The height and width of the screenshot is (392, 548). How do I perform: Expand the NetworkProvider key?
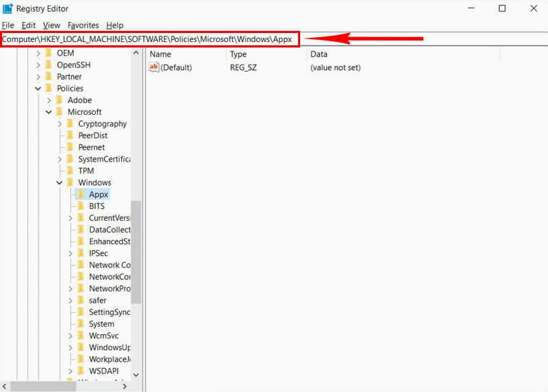tap(70, 289)
